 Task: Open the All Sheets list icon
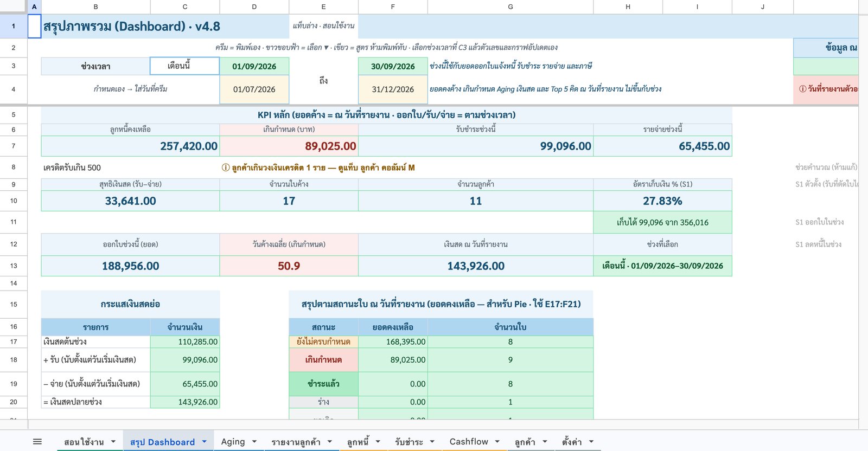pos(37,442)
